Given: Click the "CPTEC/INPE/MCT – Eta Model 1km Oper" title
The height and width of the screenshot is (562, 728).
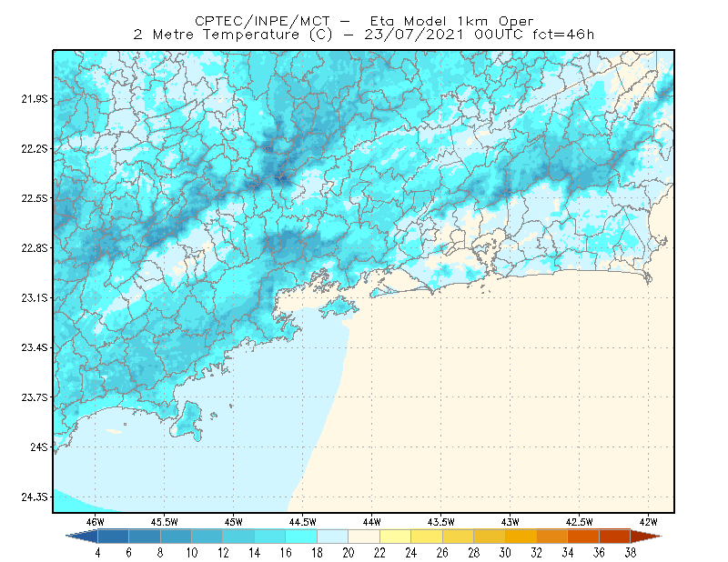Looking at the screenshot, I should (364, 21).
